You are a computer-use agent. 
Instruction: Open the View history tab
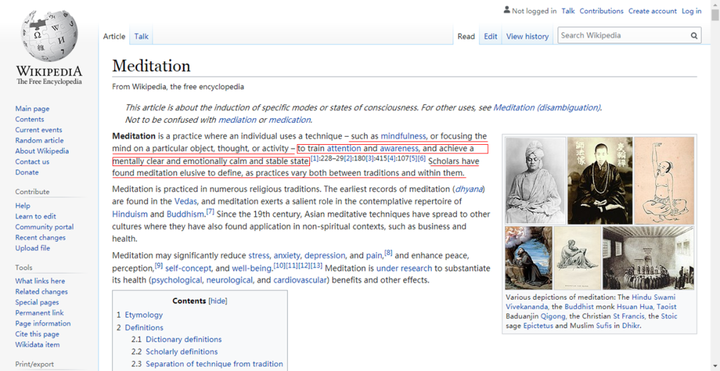pos(527,36)
